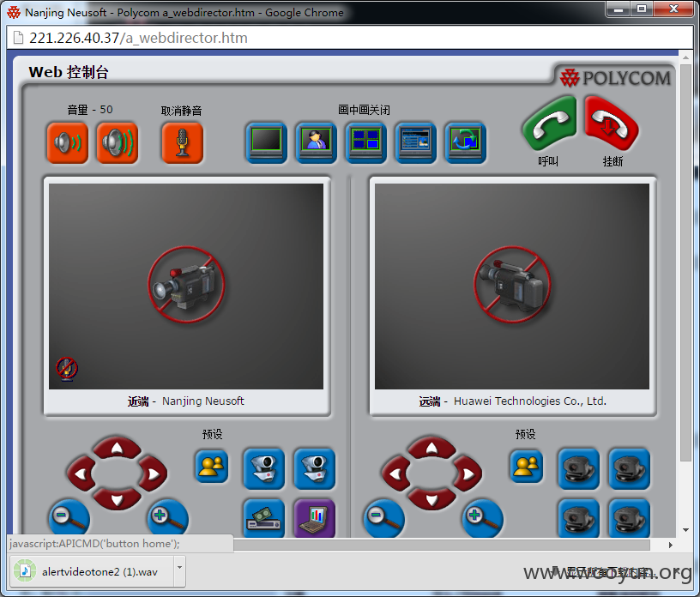This screenshot has height=597, width=700.
Task: Click the Polycom logo
Action: click(x=616, y=78)
